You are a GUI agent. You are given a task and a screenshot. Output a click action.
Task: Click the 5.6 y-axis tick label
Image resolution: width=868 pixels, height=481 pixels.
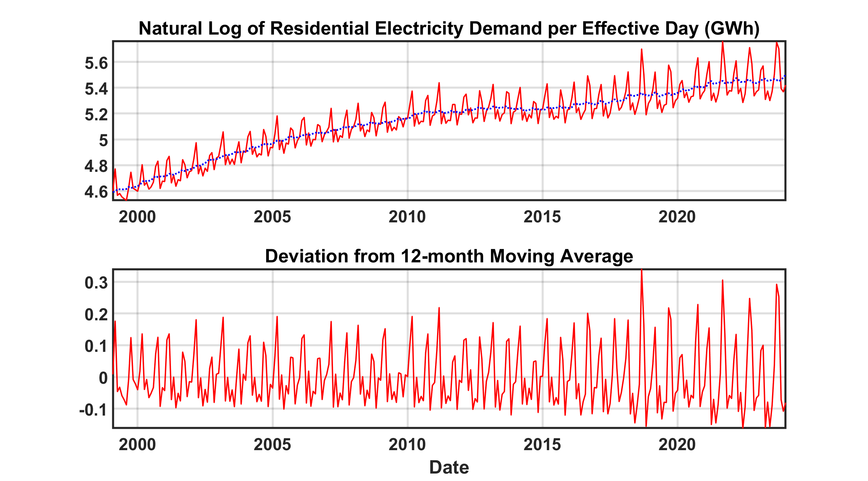click(x=96, y=63)
